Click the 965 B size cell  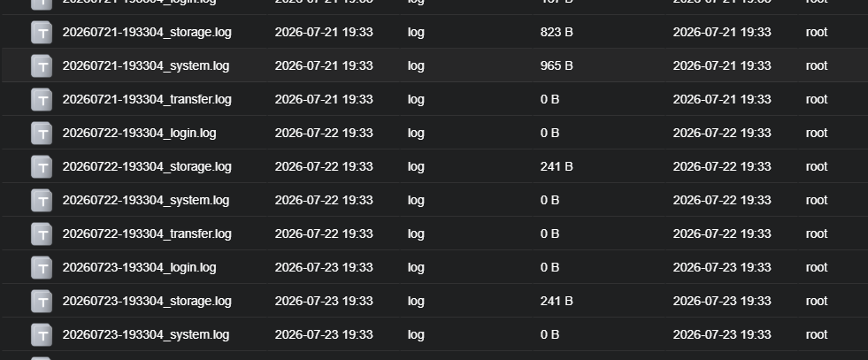click(557, 65)
